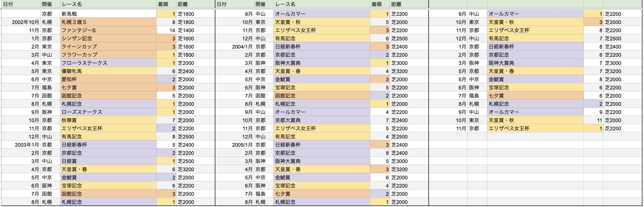644x207 pixels.
Task: Select the 愛知杯 cell
Action: [x=108, y=79]
